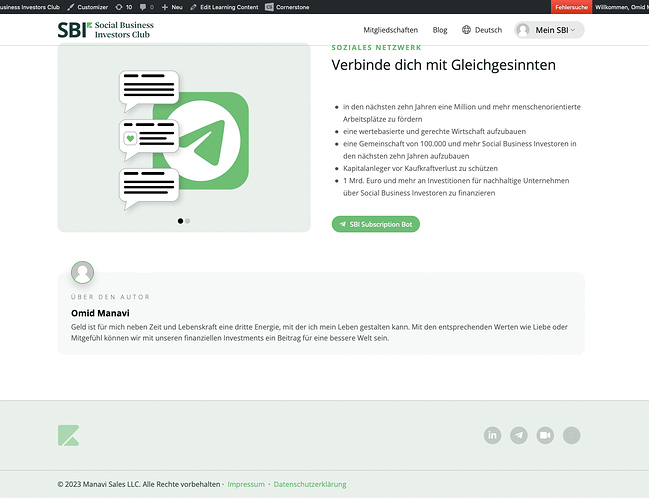This screenshot has width=649, height=500.
Task: Open the Mitgliedschaften menu item
Action: tap(362, 30)
